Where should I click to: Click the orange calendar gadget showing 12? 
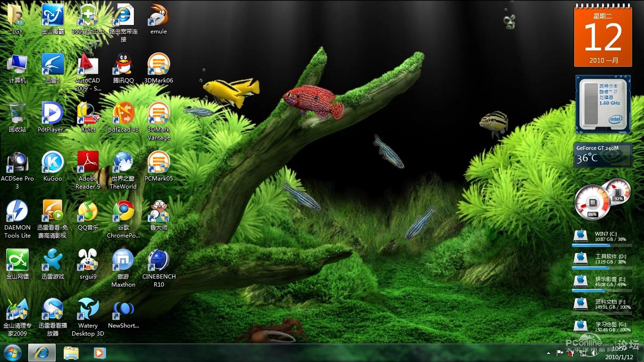click(603, 37)
